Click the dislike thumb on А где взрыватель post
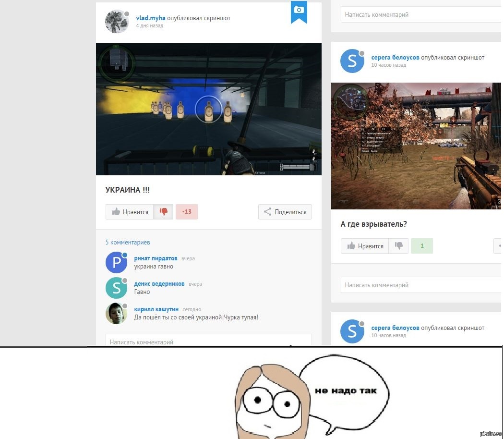Viewport: 504px width, 439px height. coord(398,246)
